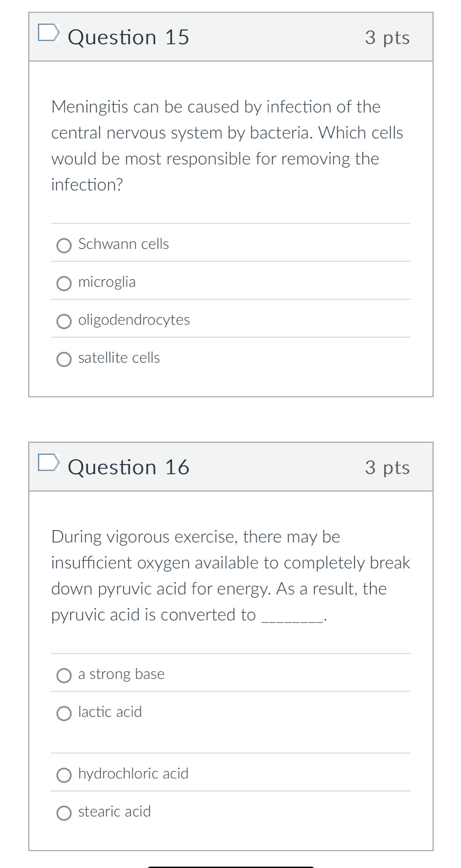Click the Question 15 header title

point(128,37)
